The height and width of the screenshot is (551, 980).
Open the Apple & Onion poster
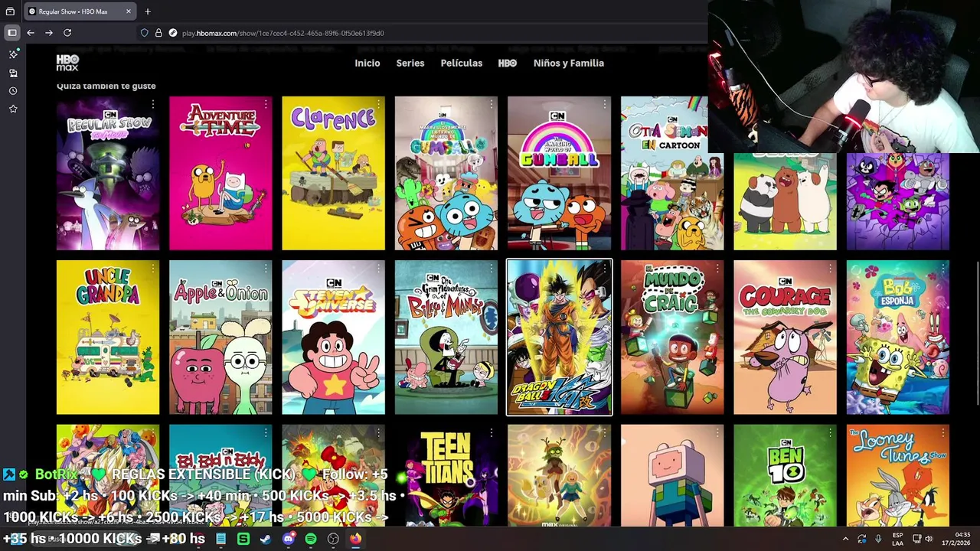pyautogui.click(x=220, y=337)
